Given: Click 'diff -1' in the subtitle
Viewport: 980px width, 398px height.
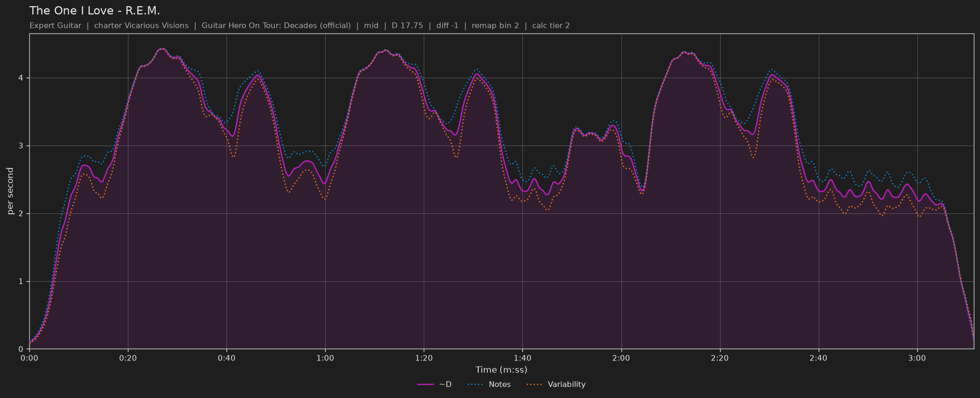Looking at the screenshot, I should pyautogui.click(x=447, y=26).
